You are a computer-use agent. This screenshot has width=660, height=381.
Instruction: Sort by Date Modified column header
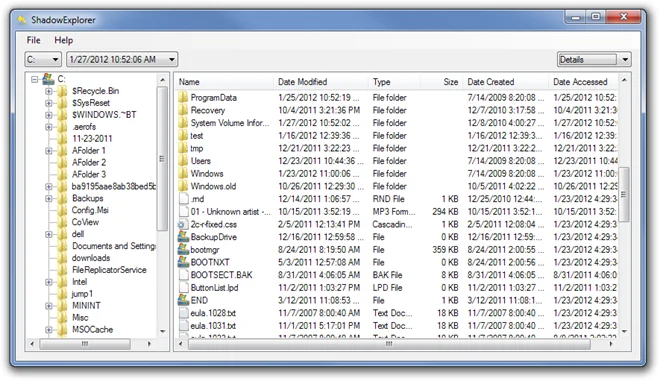[x=321, y=82]
